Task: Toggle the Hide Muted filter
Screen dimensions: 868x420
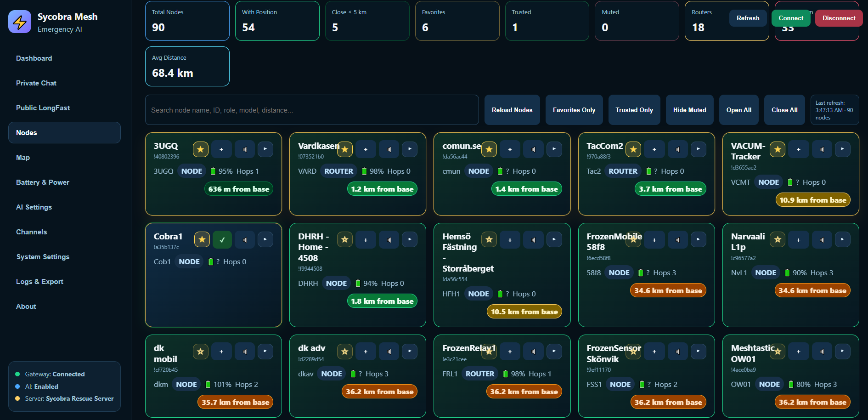Action: tap(690, 110)
